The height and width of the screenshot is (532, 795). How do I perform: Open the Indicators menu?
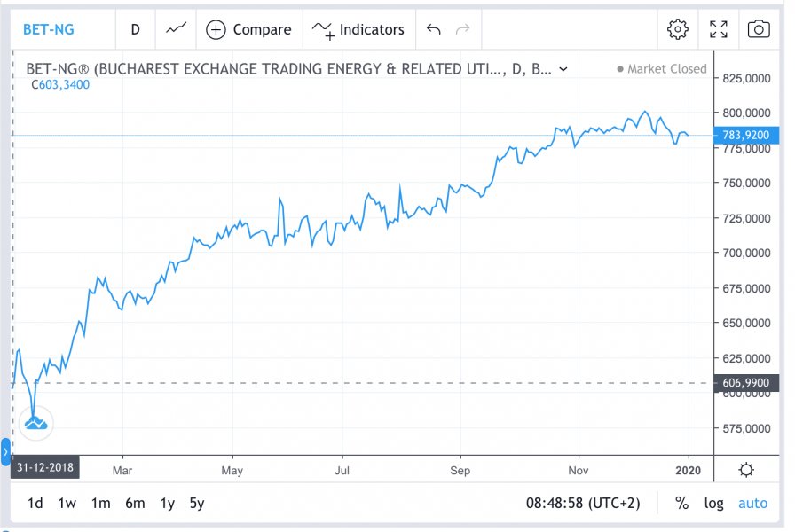358,29
